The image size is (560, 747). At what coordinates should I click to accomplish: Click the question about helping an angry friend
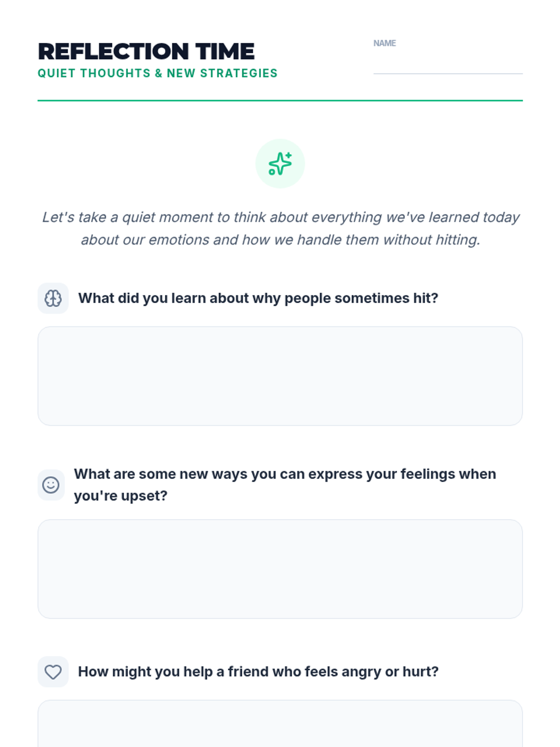[258, 672]
